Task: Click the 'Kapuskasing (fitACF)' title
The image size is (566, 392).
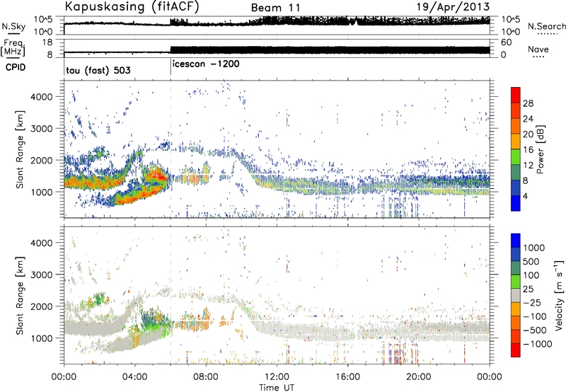Action: tap(132, 7)
